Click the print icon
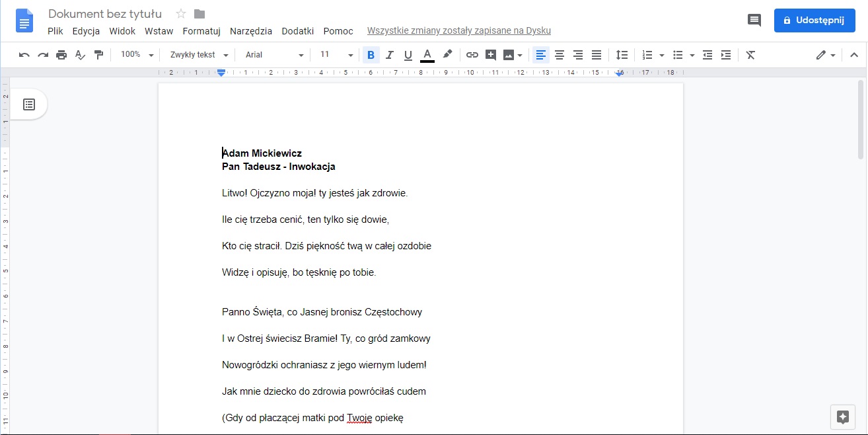Screen dimensions: 868x435 point(61,55)
